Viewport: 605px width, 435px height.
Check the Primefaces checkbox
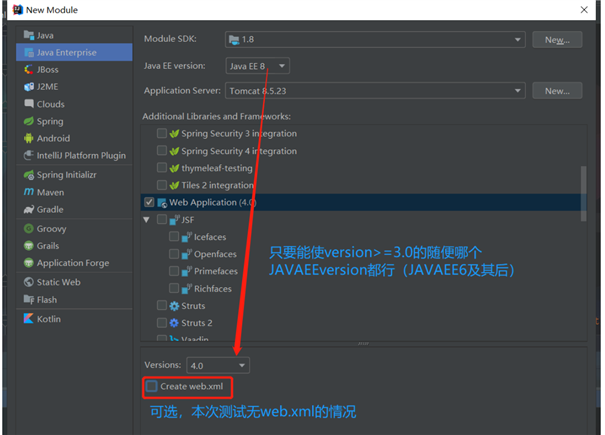(x=174, y=271)
